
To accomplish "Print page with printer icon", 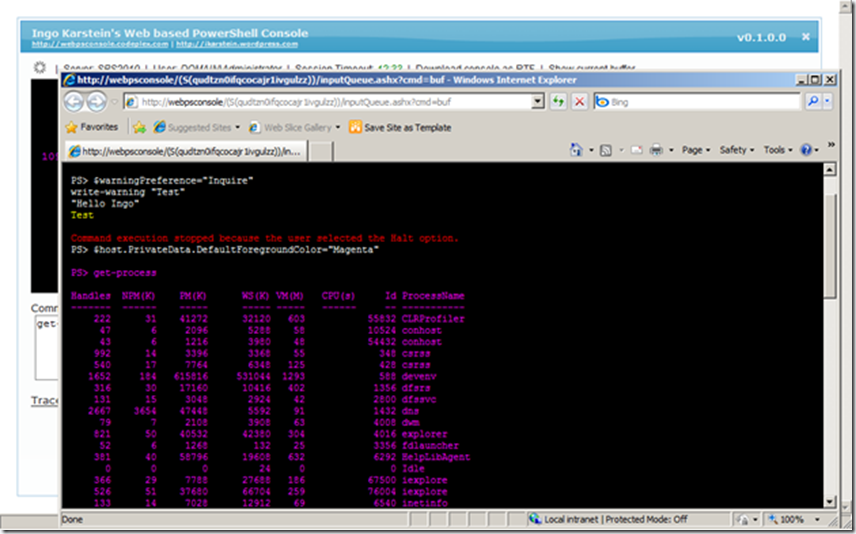I will (656, 150).
